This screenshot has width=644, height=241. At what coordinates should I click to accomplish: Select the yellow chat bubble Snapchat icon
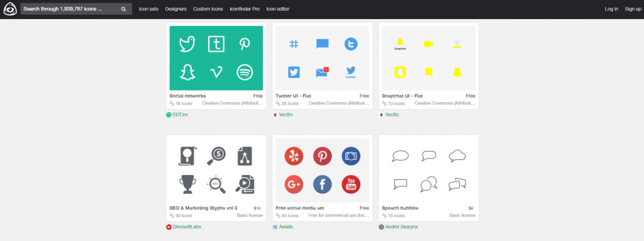pos(429,72)
